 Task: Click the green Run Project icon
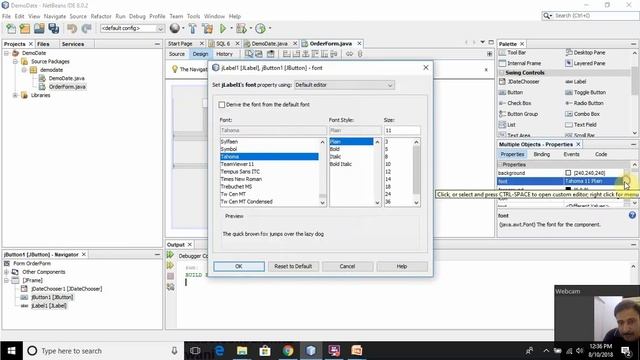point(223,28)
